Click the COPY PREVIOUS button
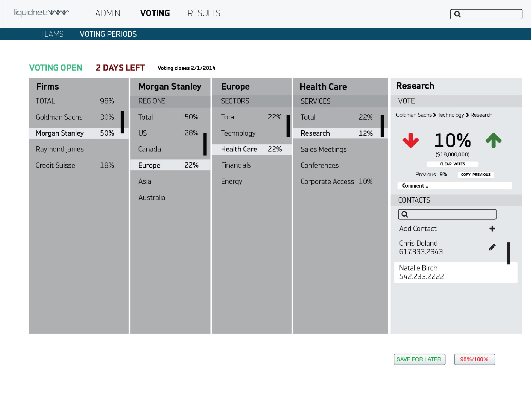Screen dimensions: 532x411 click(476, 175)
